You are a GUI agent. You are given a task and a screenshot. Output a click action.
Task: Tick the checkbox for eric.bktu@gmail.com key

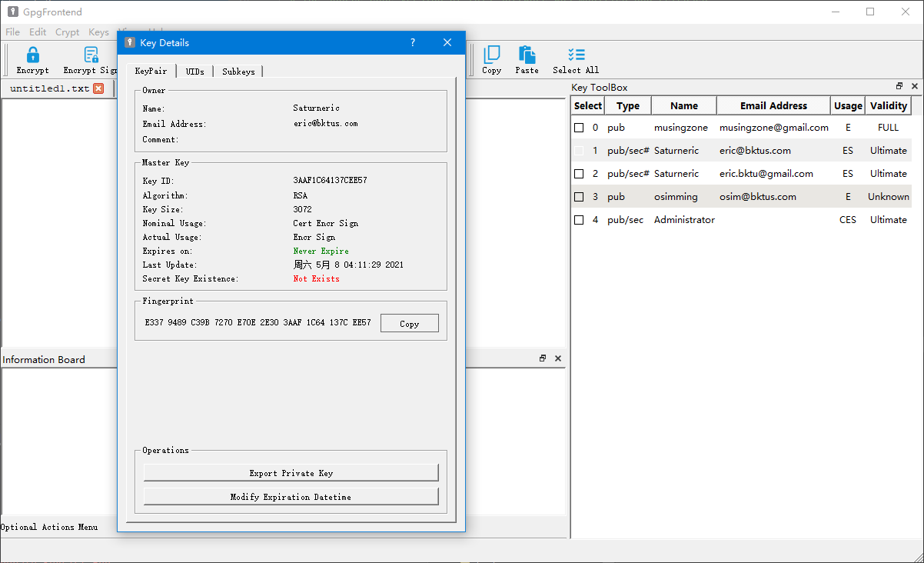point(579,173)
